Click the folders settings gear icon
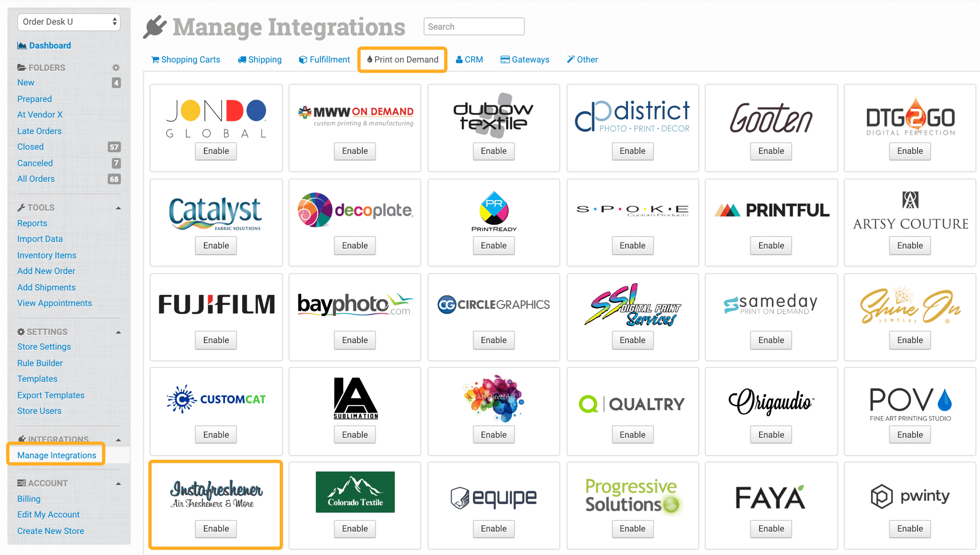The width and height of the screenshot is (980, 555). [116, 68]
